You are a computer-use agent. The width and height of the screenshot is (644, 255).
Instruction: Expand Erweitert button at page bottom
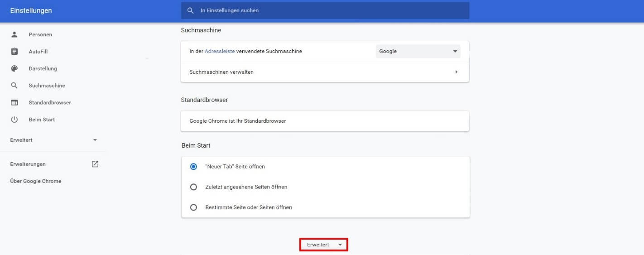323,245
